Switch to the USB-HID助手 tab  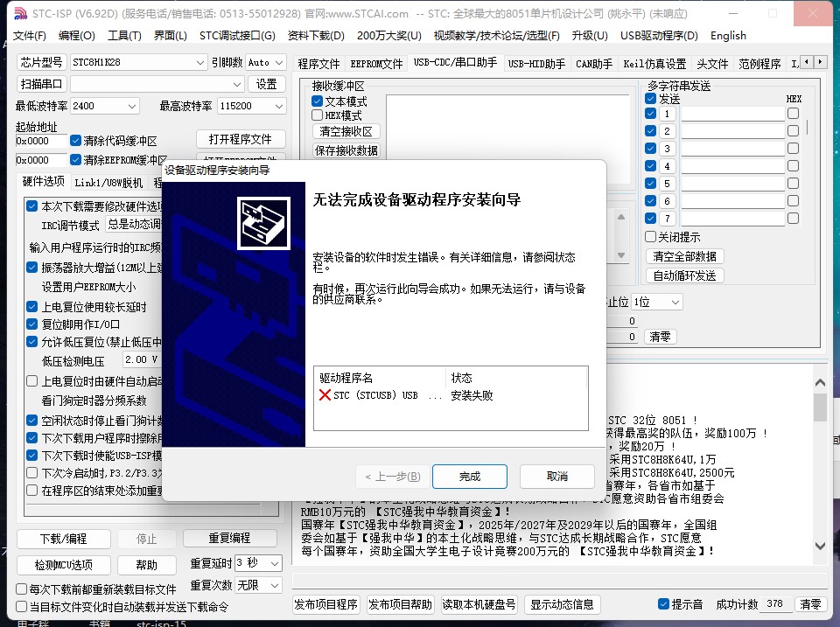[x=536, y=64]
